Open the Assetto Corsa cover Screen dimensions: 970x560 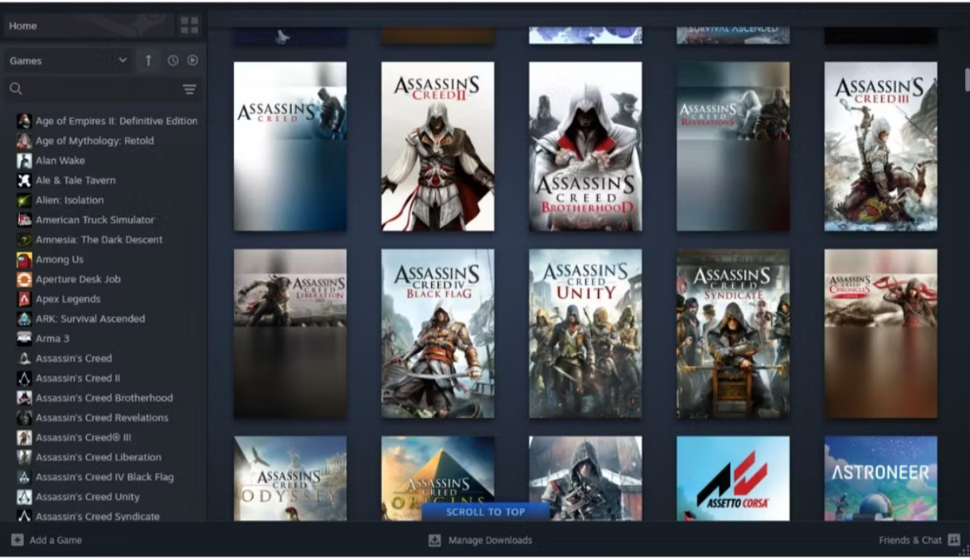pyautogui.click(x=733, y=479)
